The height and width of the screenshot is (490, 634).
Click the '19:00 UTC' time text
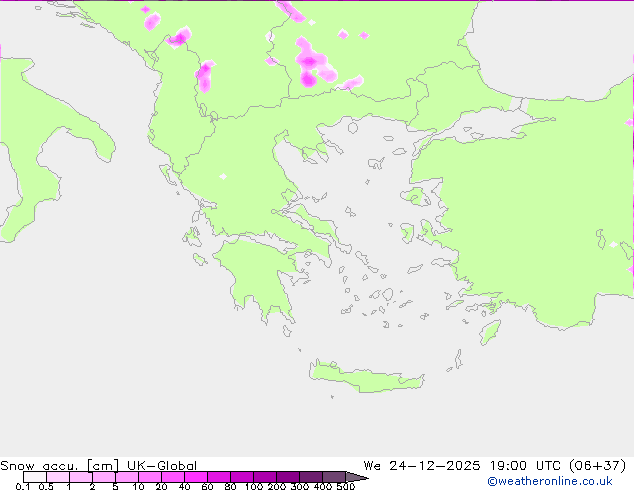(x=525, y=466)
